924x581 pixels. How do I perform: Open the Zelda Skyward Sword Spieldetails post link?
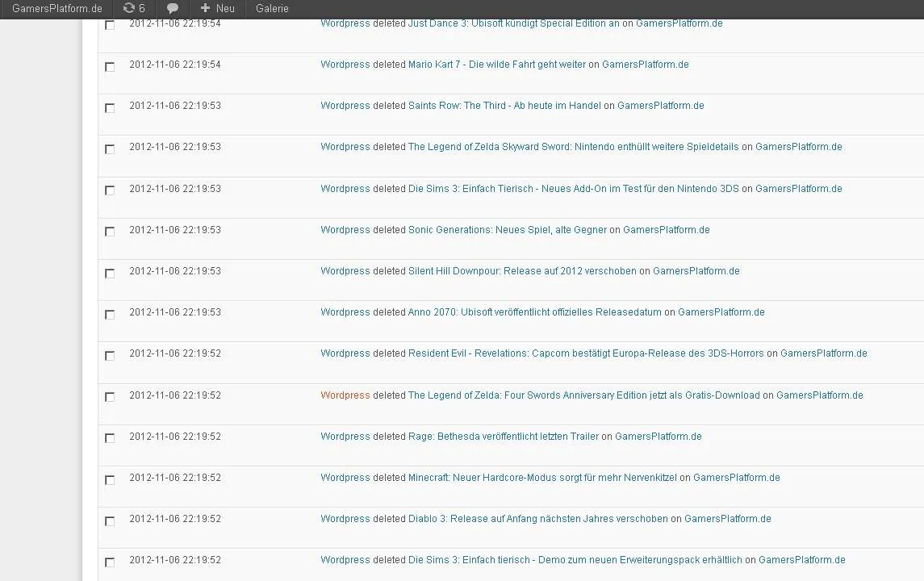point(574,147)
